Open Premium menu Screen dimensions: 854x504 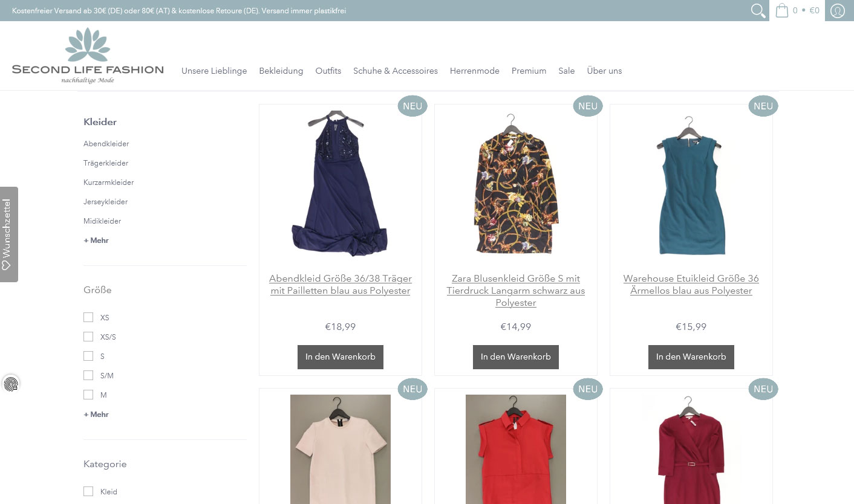coord(529,71)
